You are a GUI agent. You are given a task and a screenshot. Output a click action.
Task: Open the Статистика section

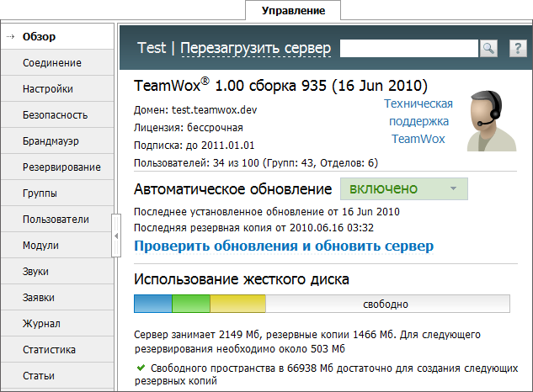point(57,350)
